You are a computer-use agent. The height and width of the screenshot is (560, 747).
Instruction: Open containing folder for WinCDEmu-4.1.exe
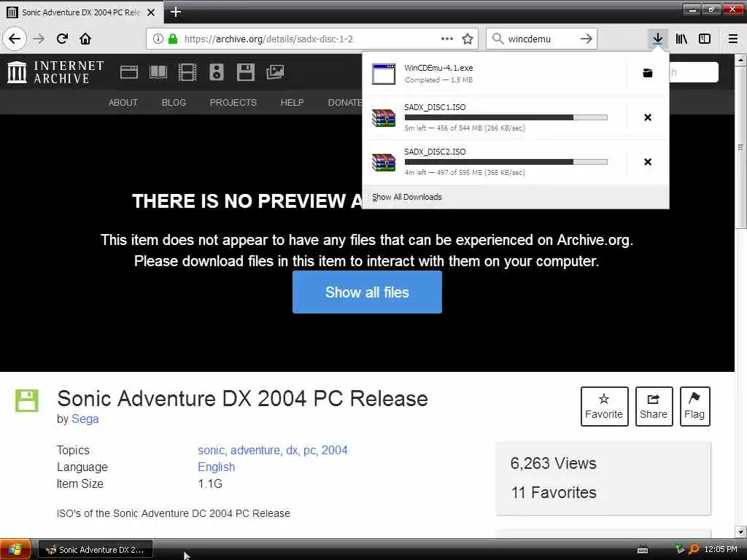pyautogui.click(x=648, y=73)
